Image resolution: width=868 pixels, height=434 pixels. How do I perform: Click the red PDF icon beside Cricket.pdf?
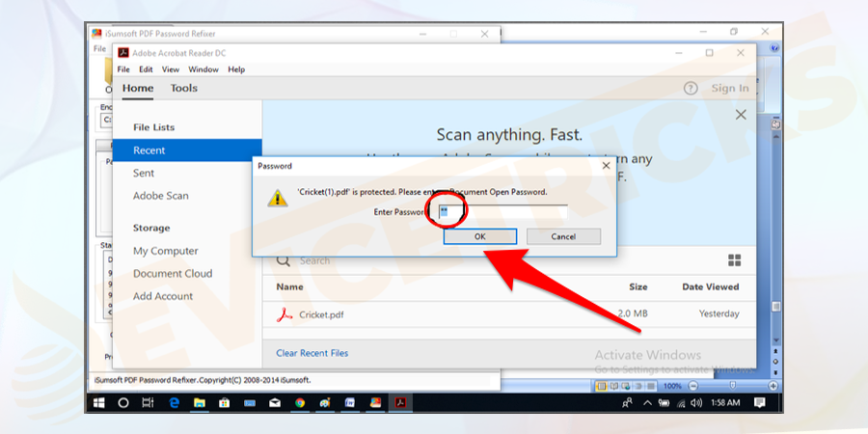[285, 314]
